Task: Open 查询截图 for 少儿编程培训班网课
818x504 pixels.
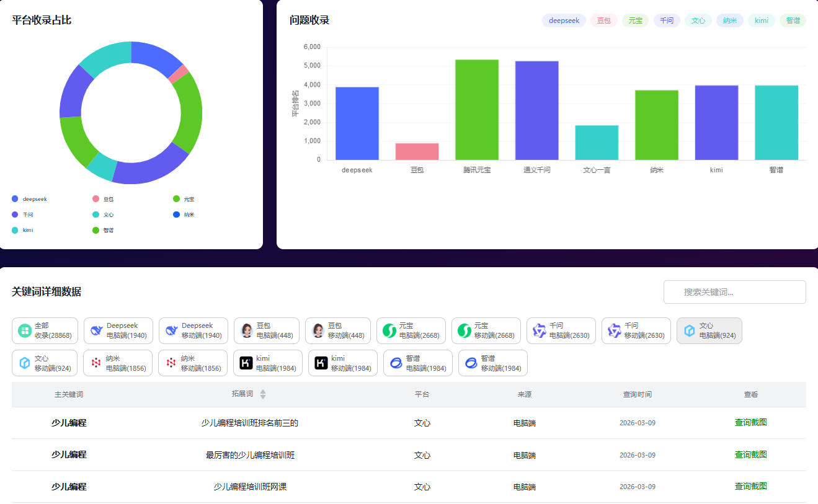Action: (x=751, y=486)
